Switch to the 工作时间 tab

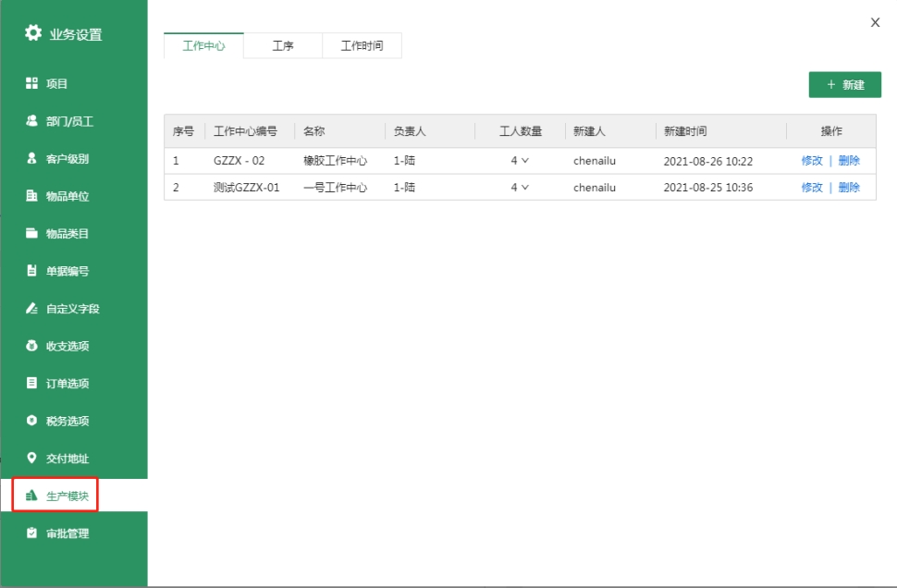pos(362,46)
